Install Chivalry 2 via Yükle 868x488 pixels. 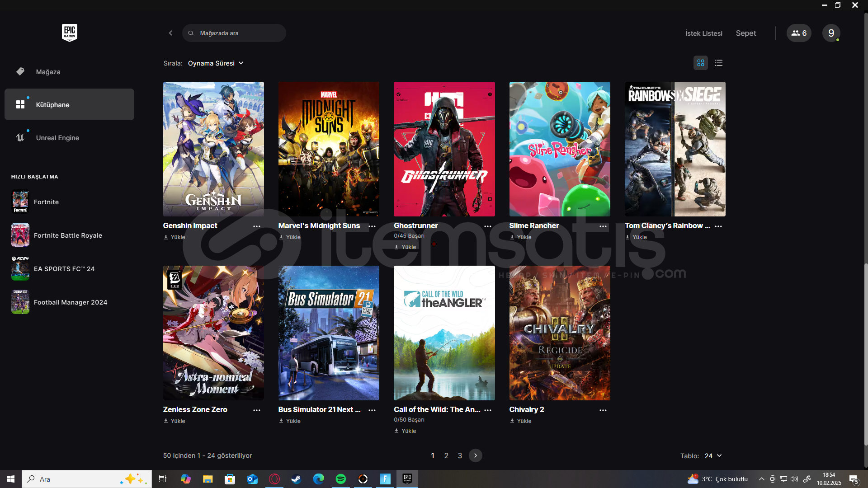(x=521, y=421)
